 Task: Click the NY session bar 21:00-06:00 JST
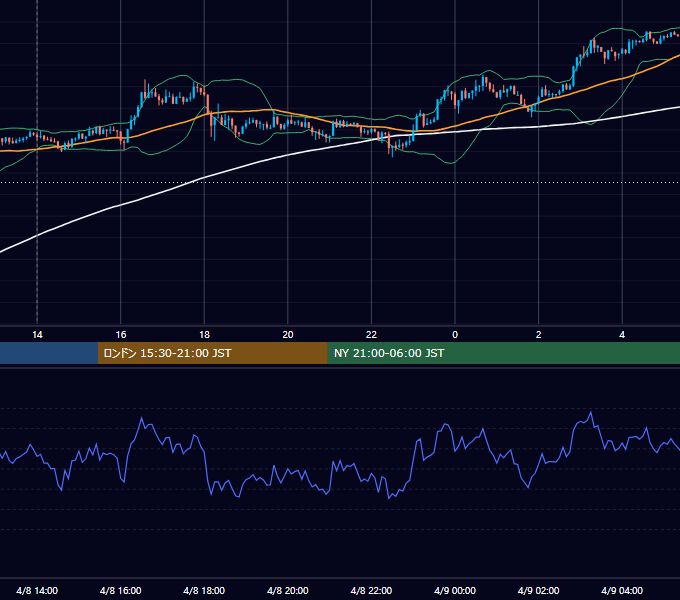503,353
